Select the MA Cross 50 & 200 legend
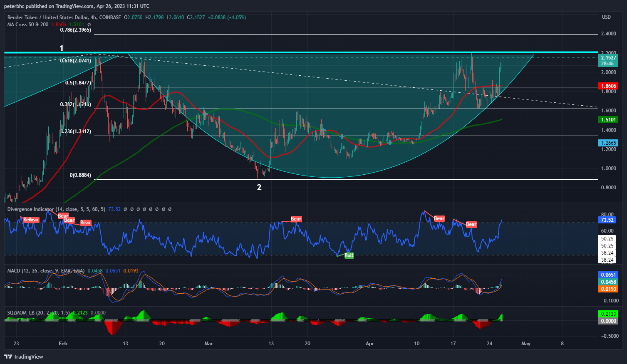The image size is (627, 364). (28, 25)
